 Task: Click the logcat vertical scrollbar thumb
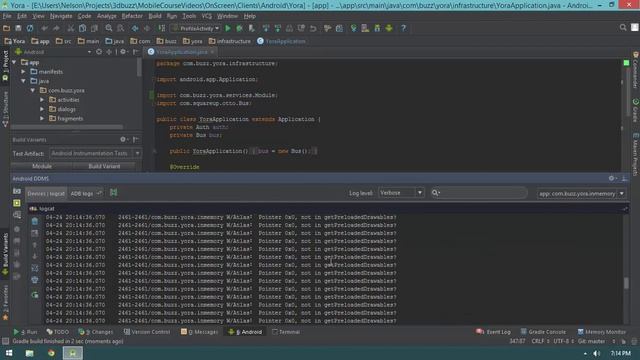tap(626, 283)
